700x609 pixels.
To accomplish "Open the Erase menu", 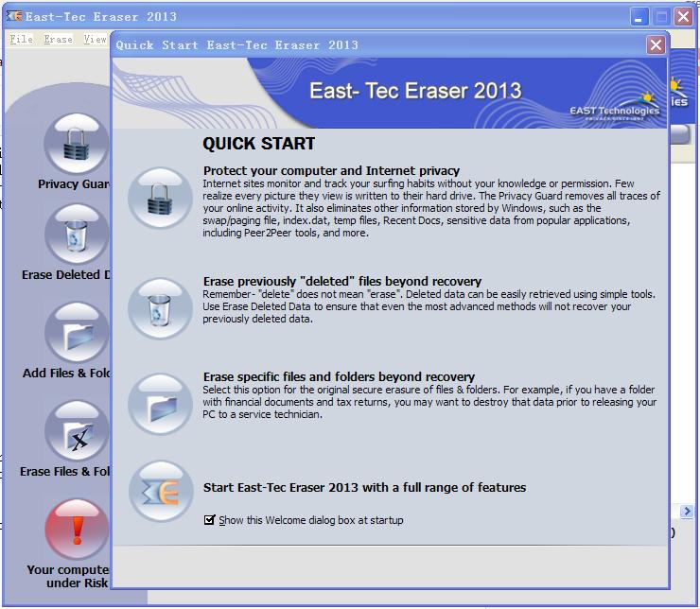I will [58, 40].
